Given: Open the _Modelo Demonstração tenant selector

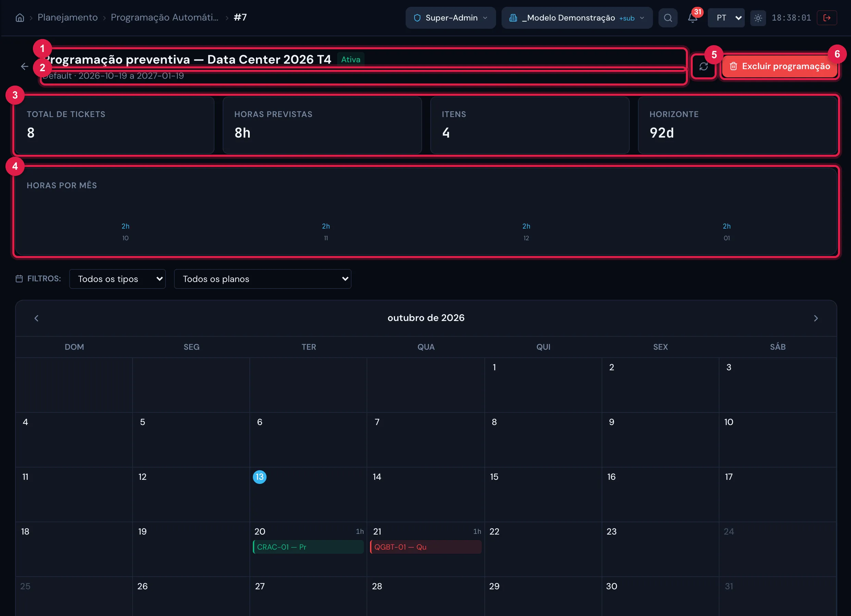Looking at the screenshot, I should pyautogui.click(x=577, y=17).
